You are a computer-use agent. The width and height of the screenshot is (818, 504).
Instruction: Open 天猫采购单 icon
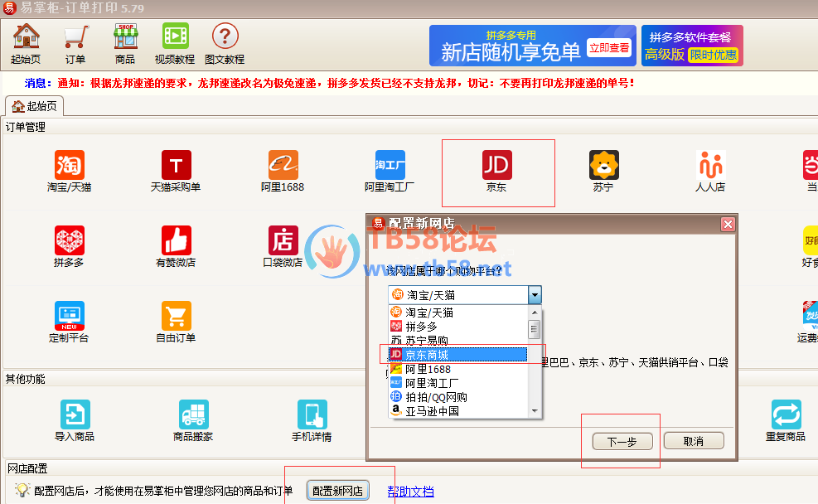176,171
